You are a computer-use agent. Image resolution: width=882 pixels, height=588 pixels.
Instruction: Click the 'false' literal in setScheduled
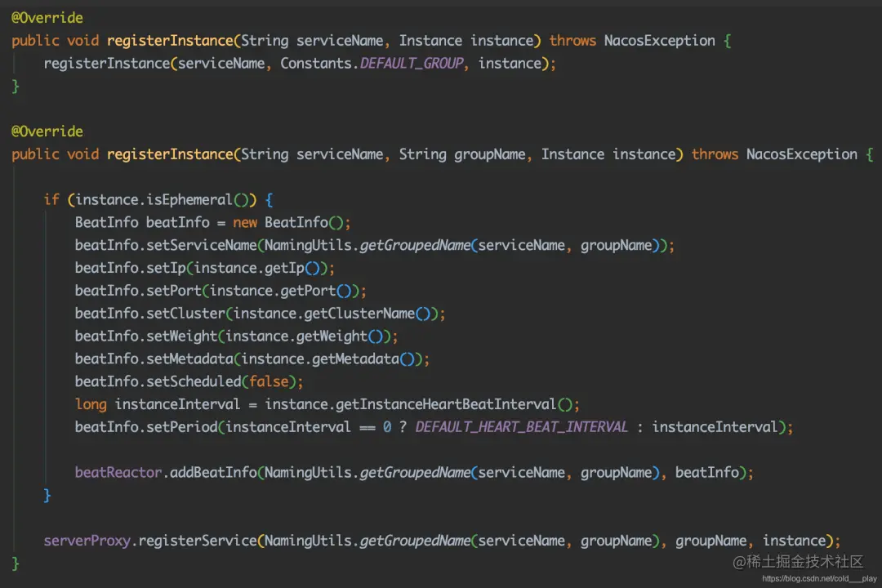coord(269,381)
